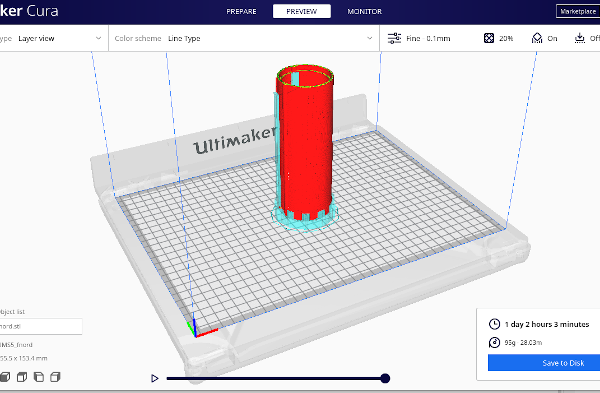Expand the Color scheme Line Type dropdown

244,38
